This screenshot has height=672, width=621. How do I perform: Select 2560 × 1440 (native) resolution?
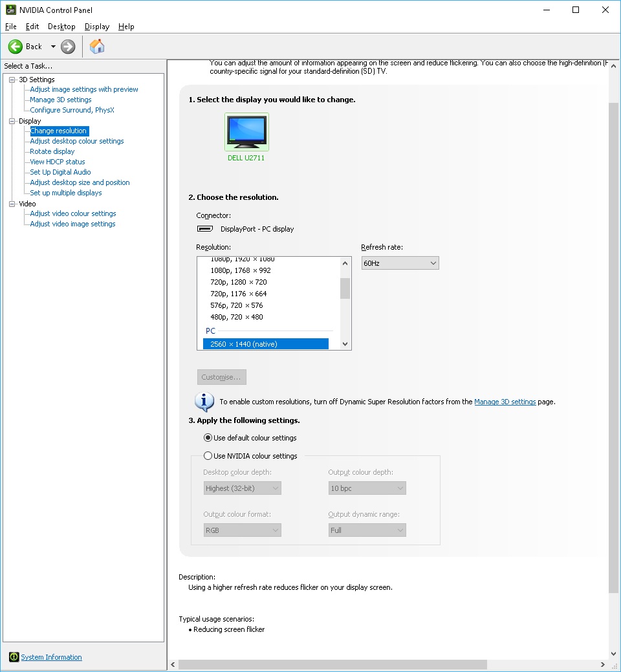click(x=266, y=344)
